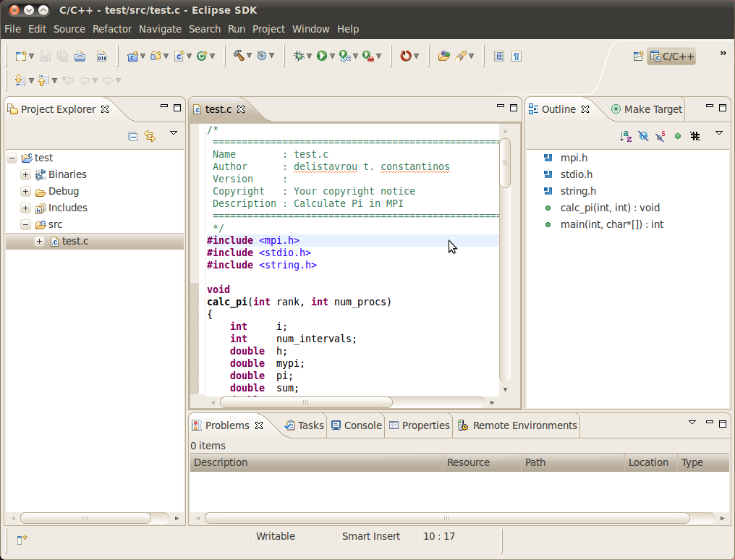
Task: Toggle Link with Editor in Project Explorer
Action: [150, 136]
